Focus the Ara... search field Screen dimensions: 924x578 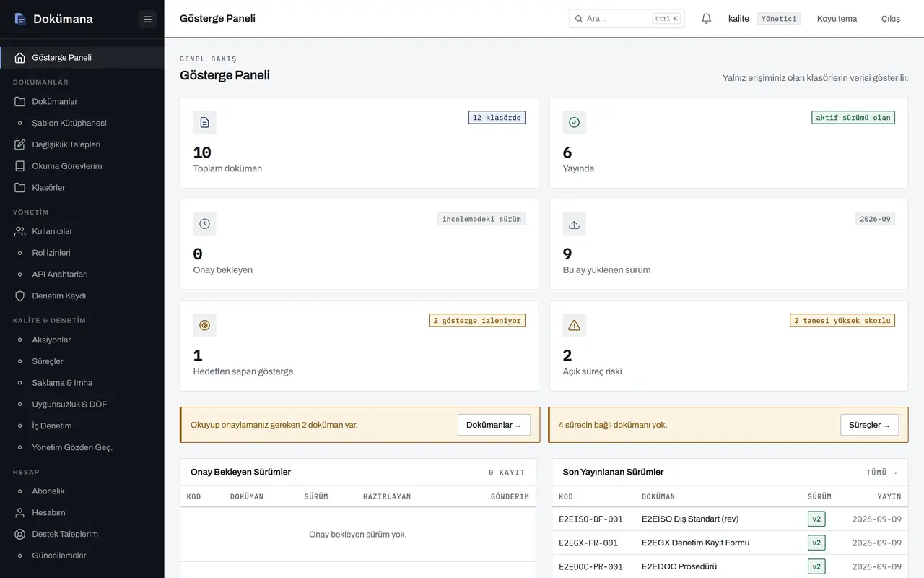click(x=627, y=19)
